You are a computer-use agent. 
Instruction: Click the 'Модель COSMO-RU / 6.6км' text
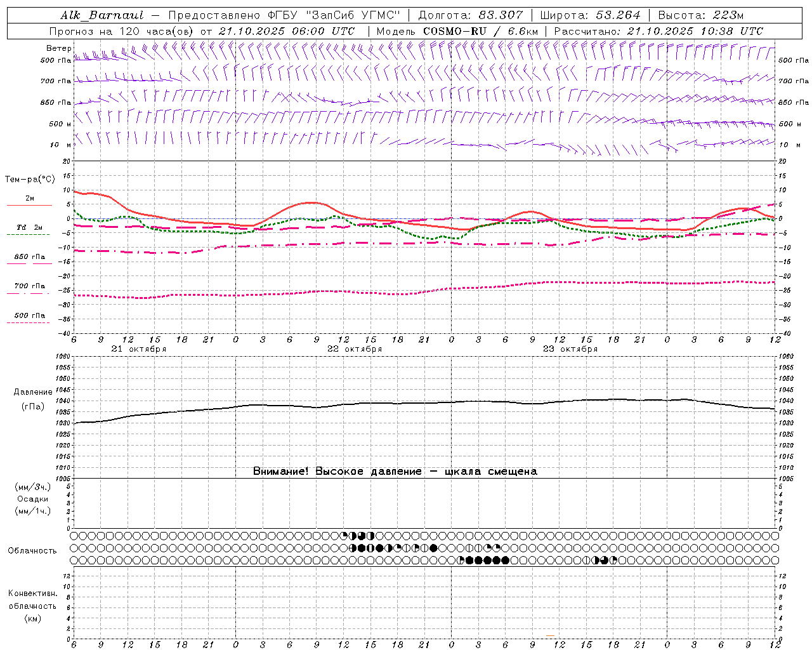(x=457, y=31)
